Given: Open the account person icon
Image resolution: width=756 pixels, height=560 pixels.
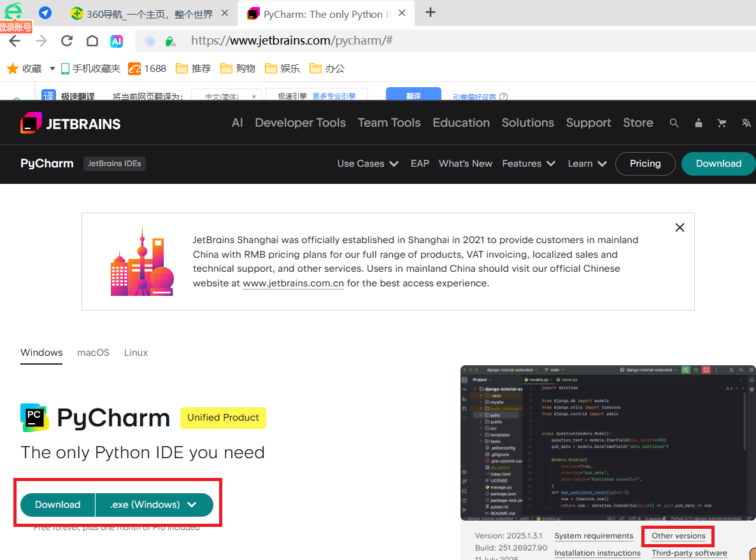Looking at the screenshot, I should point(698,123).
